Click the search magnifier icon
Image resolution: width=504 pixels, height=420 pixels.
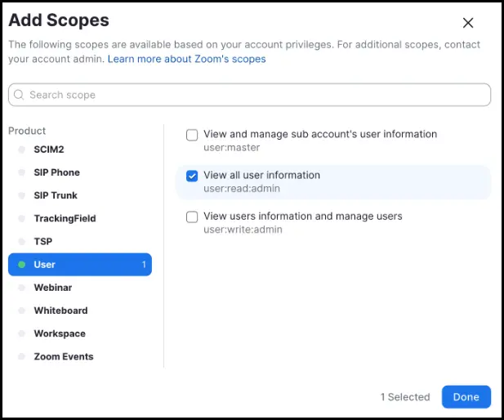(x=19, y=95)
